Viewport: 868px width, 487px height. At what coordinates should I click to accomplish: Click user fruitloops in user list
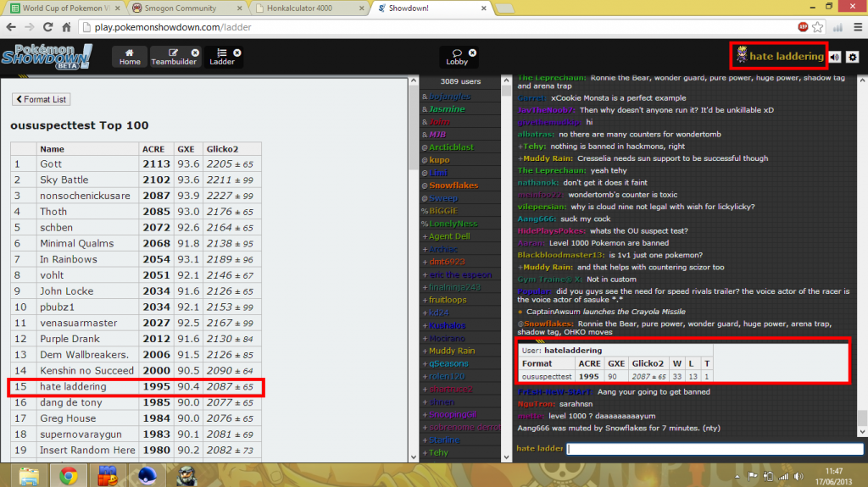pos(448,300)
